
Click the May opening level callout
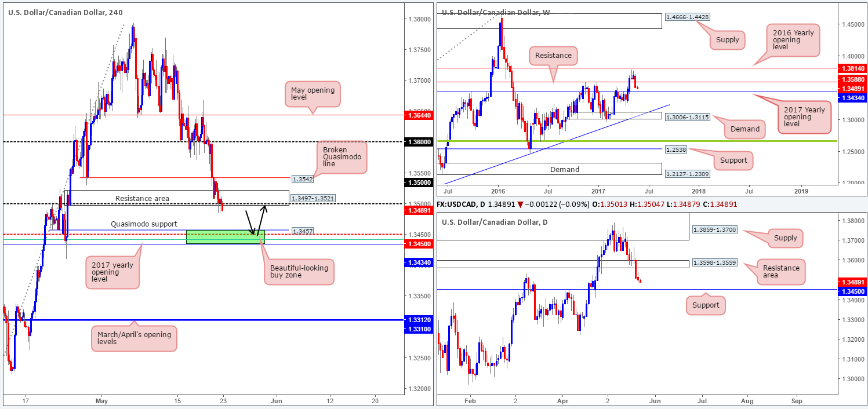click(x=313, y=94)
